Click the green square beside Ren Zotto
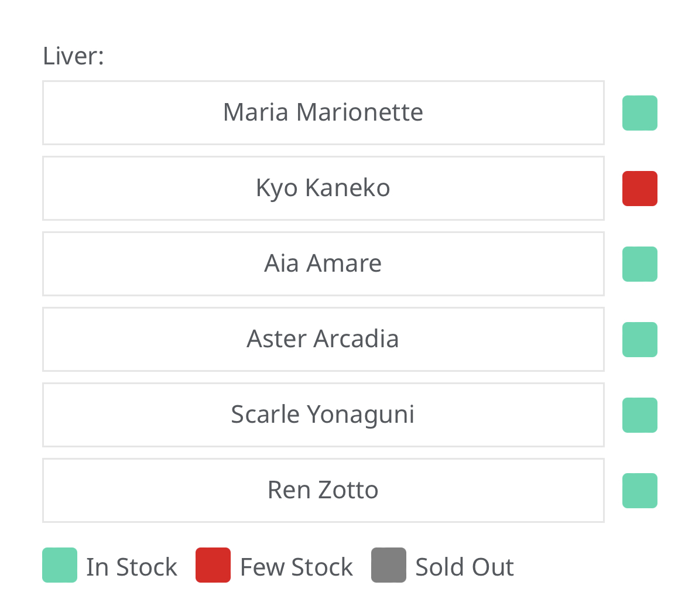685x616 pixels. [x=639, y=491]
